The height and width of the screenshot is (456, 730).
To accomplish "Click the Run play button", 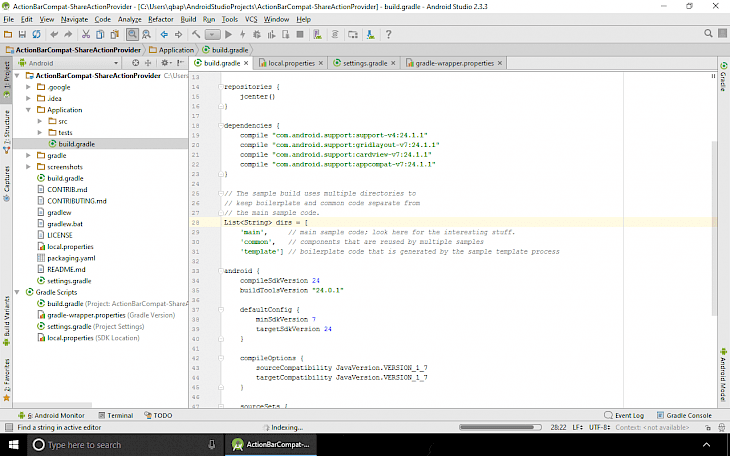I will (228, 34).
